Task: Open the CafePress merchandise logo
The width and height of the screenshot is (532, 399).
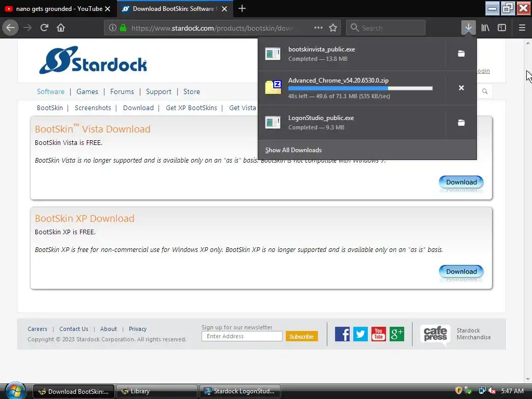Action: coord(435,334)
